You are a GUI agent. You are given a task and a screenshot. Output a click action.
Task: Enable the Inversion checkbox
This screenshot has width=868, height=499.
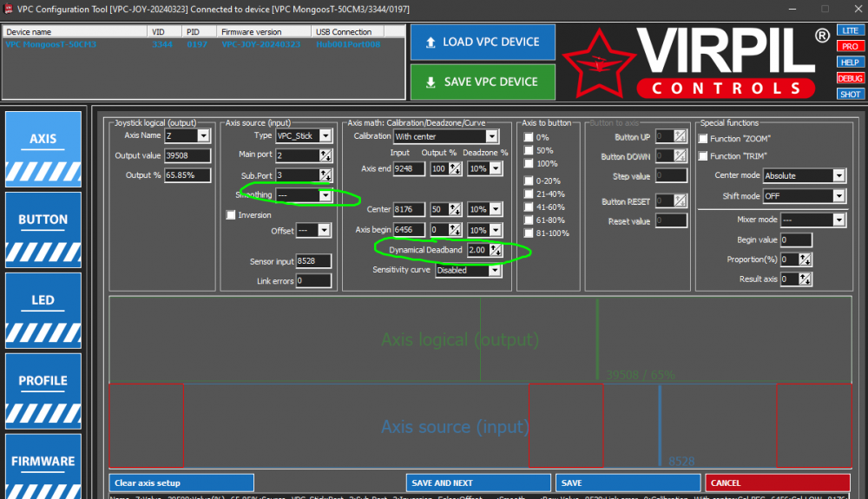[x=231, y=214]
